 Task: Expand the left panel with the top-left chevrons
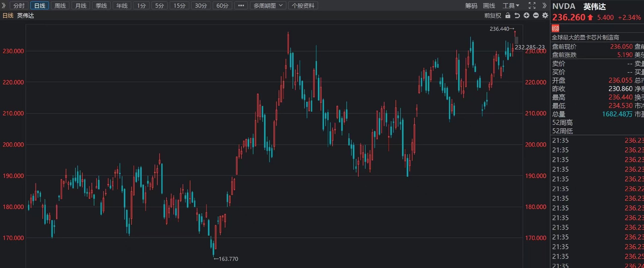(3, 5)
